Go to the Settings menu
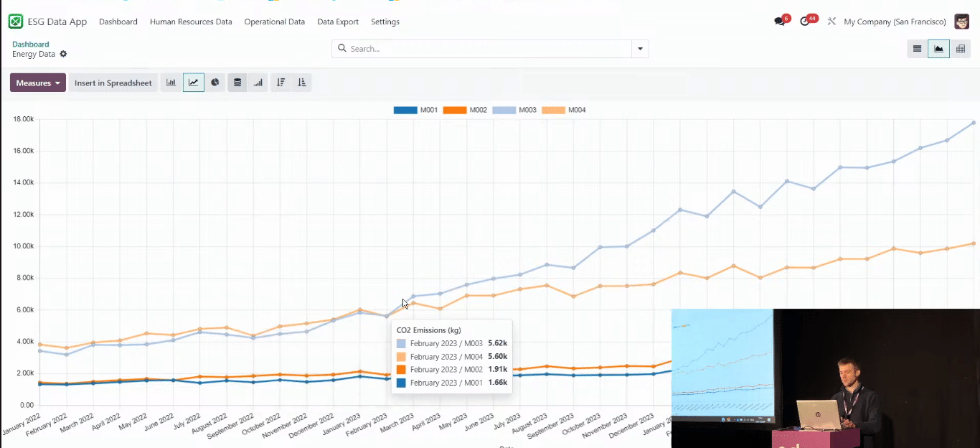980x448 pixels. pyautogui.click(x=385, y=22)
